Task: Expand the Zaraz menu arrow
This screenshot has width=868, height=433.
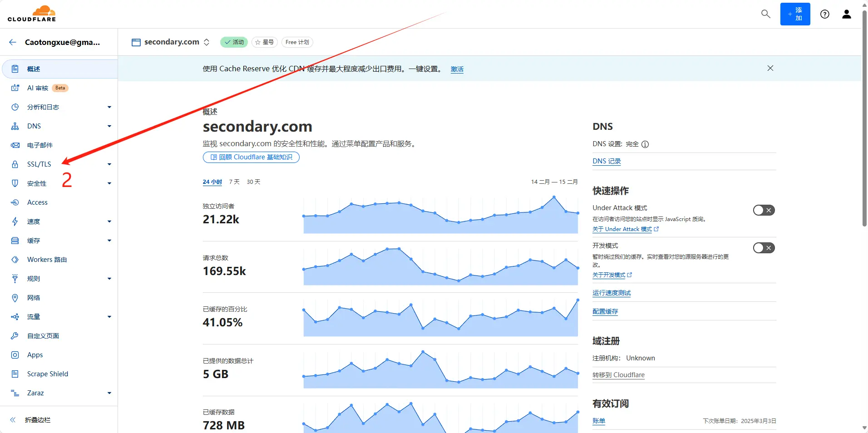Action: (x=109, y=393)
